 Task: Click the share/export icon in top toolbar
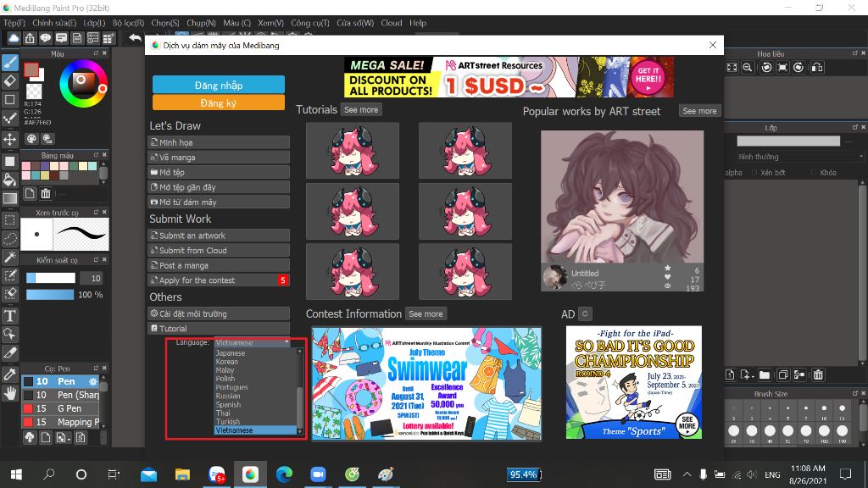(30, 38)
